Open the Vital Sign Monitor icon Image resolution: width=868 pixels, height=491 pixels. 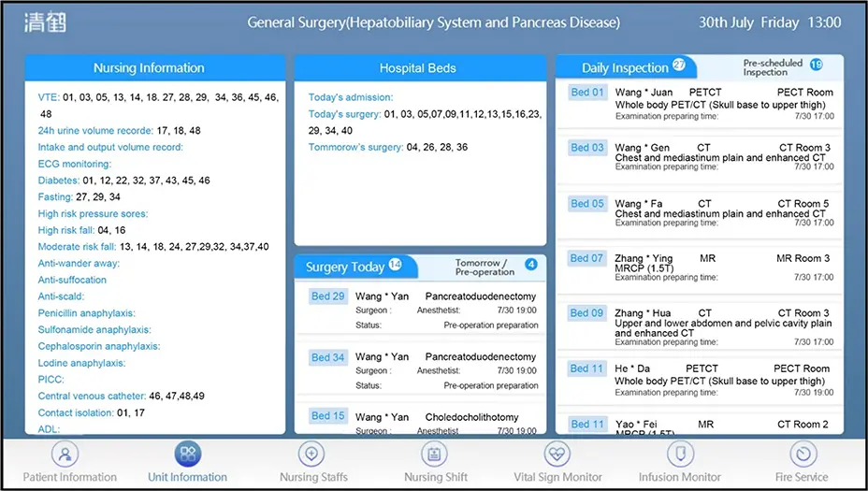557,455
